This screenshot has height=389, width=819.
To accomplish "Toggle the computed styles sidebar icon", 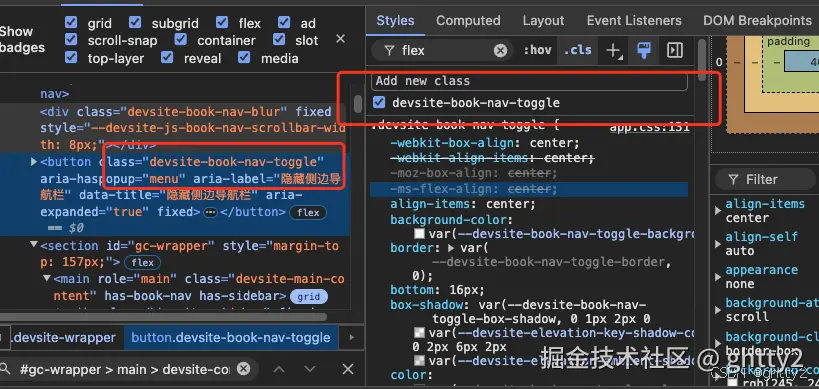I will coord(675,50).
